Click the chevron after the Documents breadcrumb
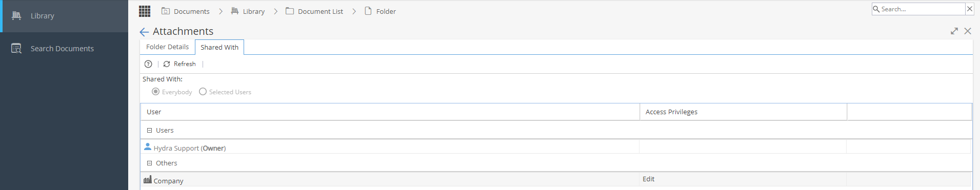The image size is (980, 190). [x=221, y=11]
